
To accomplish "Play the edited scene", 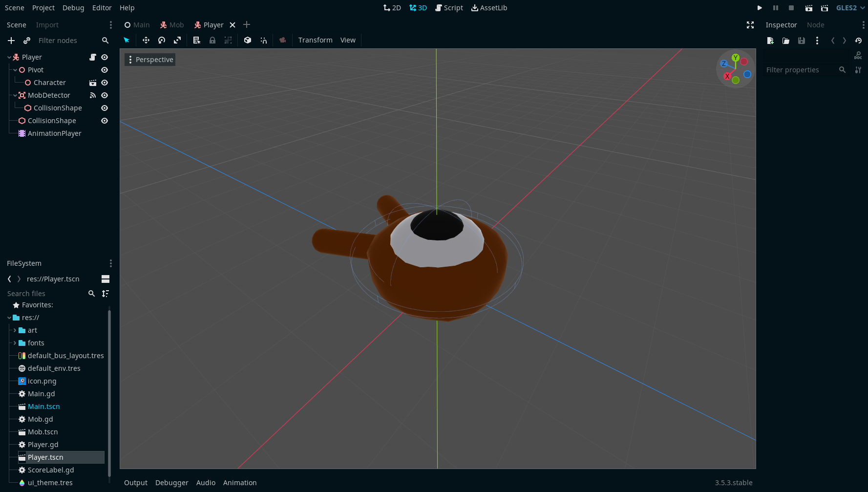I will coord(809,8).
